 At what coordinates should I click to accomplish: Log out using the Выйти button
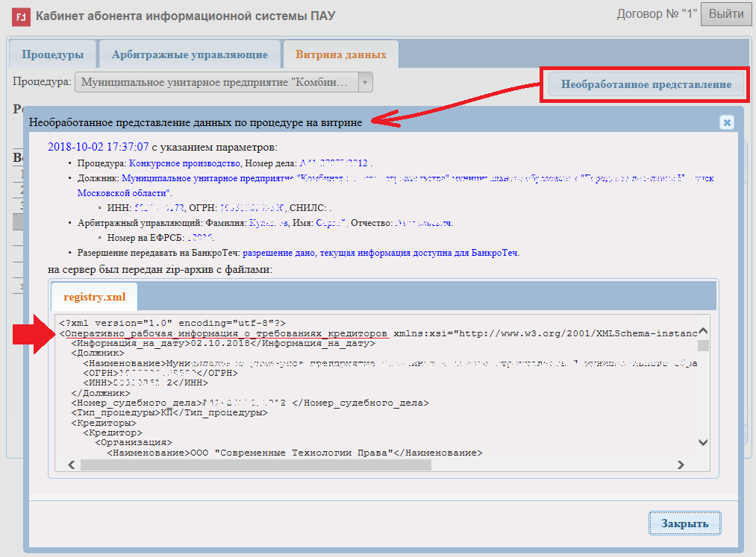coord(725,14)
